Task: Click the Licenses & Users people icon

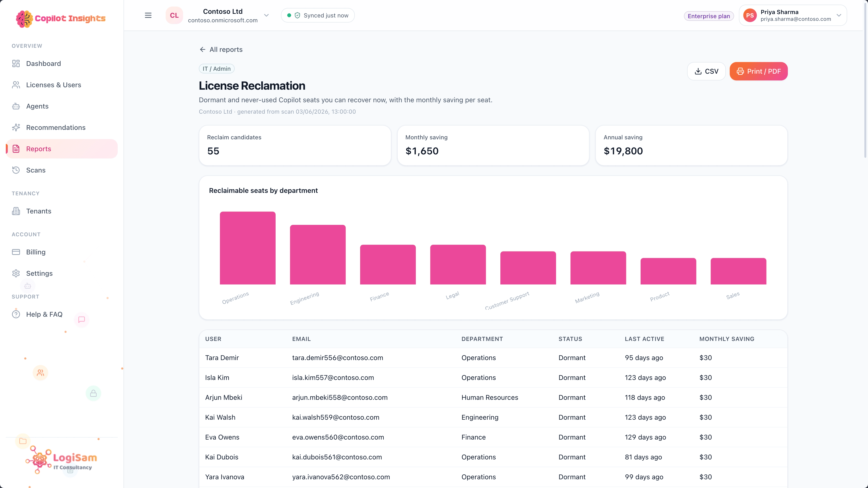Action: click(16, 85)
